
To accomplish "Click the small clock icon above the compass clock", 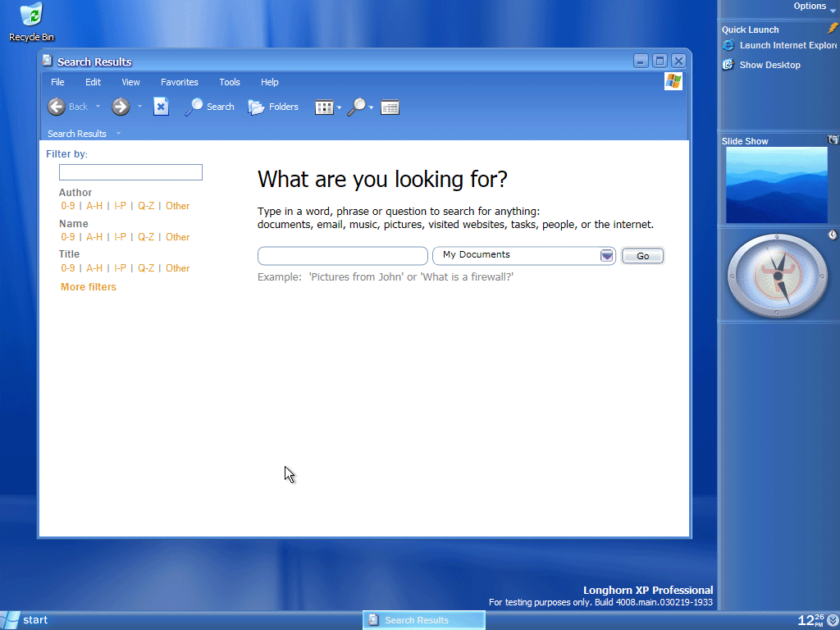I will pyautogui.click(x=833, y=235).
